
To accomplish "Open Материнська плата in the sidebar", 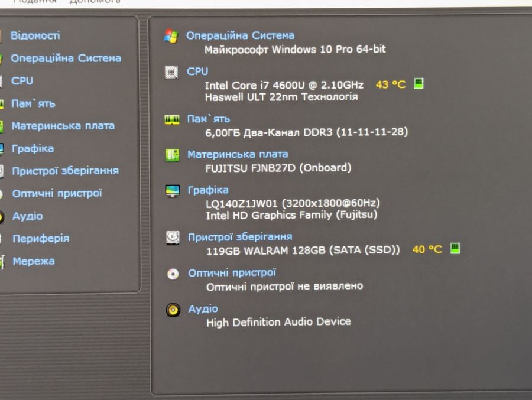I will 63,126.
